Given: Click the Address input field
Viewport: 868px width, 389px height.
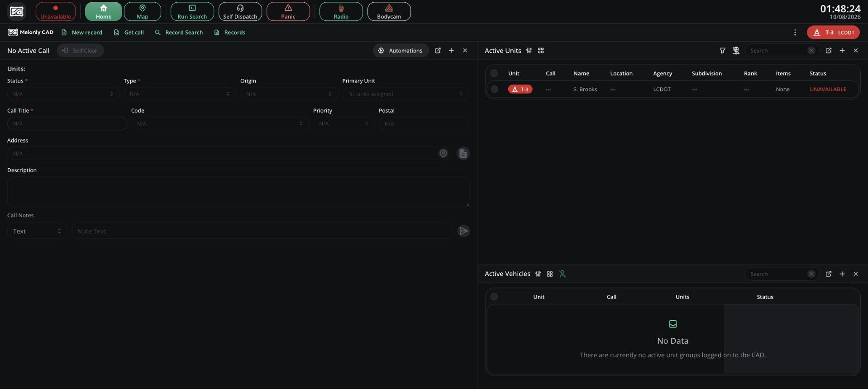Looking at the screenshot, I should (229, 153).
